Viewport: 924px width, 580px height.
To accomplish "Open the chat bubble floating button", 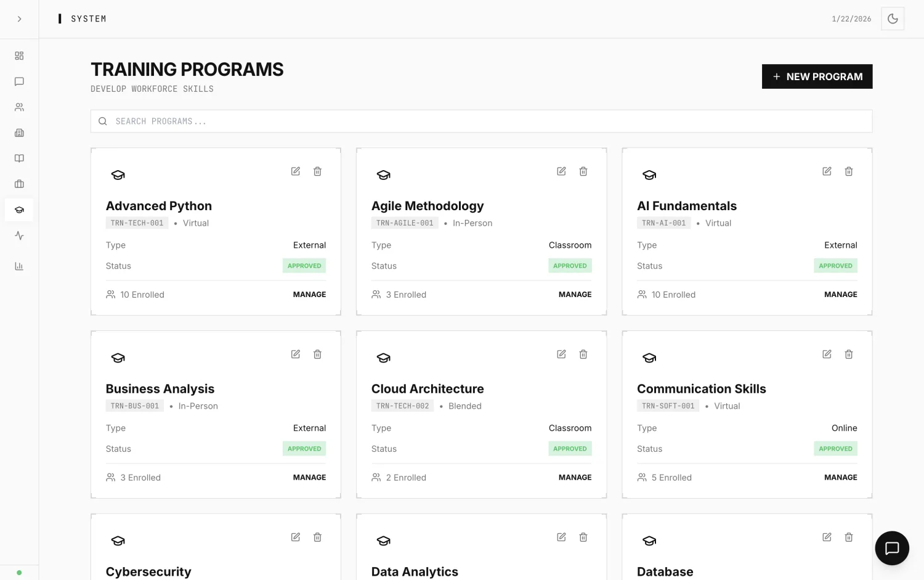I will pyautogui.click(x=892, y=548).
